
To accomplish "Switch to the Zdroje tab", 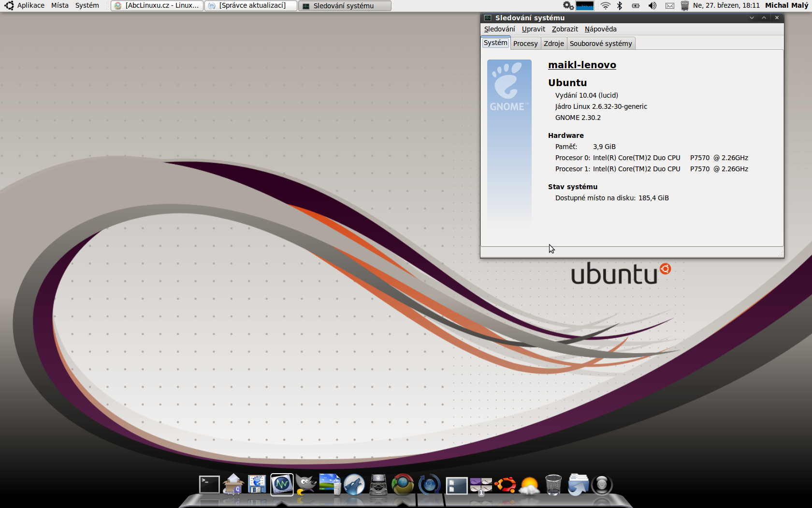I will point(554,44).
